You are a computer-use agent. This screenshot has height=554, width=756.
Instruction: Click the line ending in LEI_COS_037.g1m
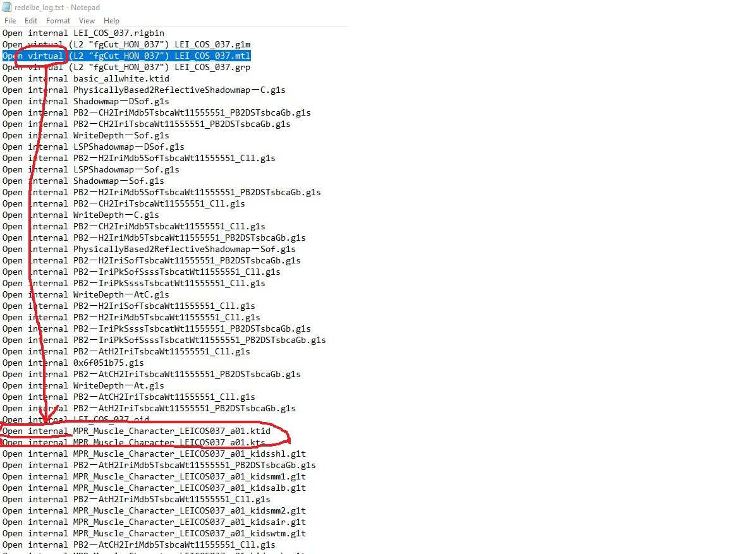click(x=126, y=44)
